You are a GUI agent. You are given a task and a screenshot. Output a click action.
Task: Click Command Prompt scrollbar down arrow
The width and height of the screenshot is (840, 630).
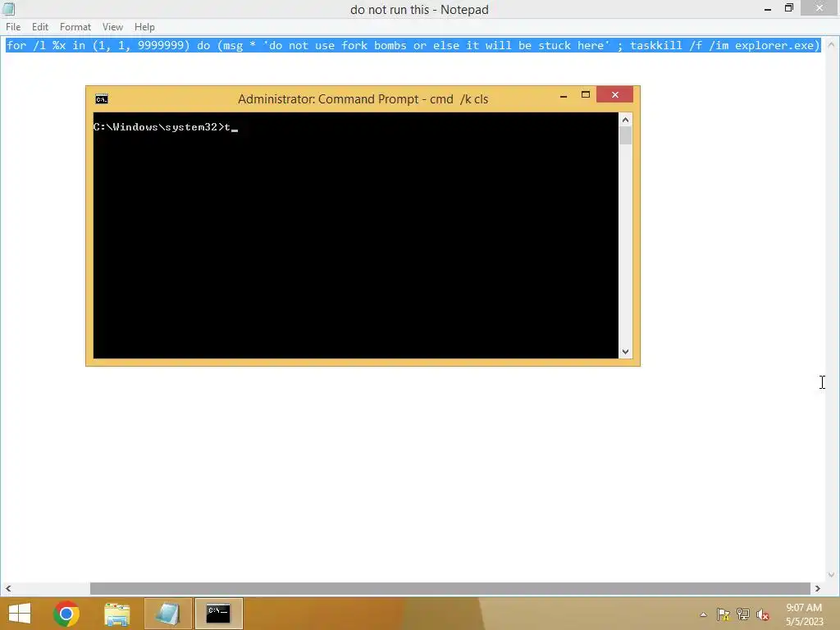point(625,351)
